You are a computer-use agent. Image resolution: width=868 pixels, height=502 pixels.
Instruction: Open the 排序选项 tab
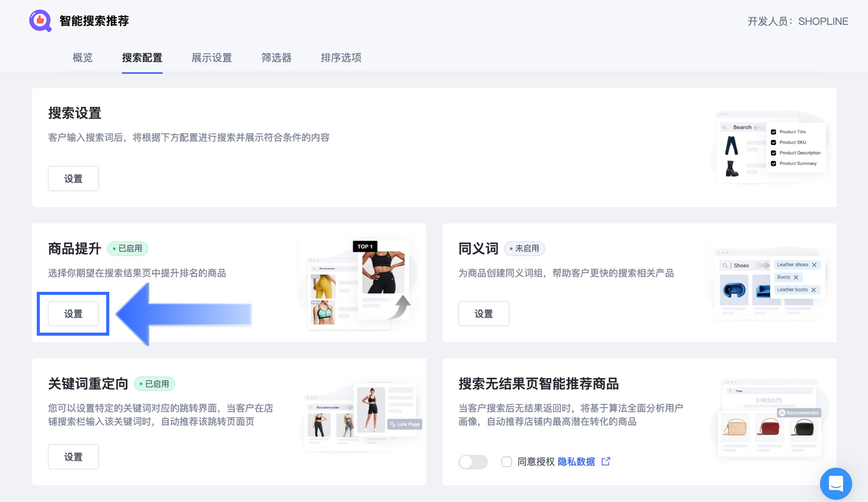[341, 58]
